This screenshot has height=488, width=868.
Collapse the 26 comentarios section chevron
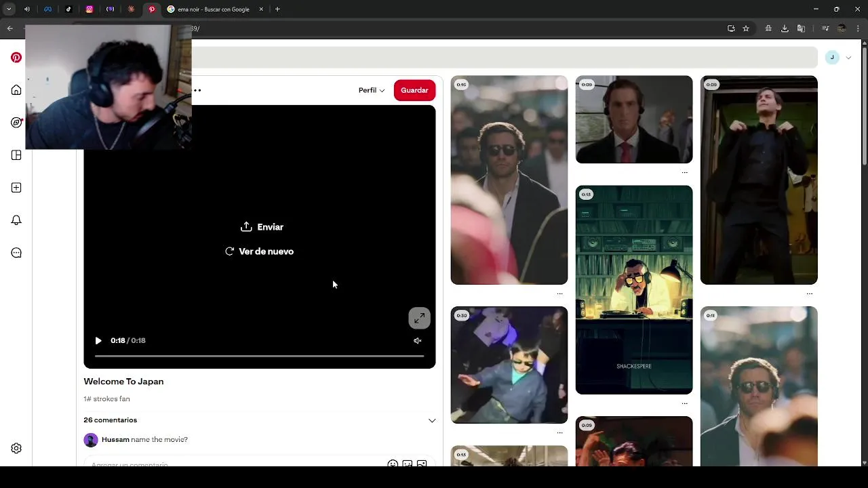(x=432, y=420)
